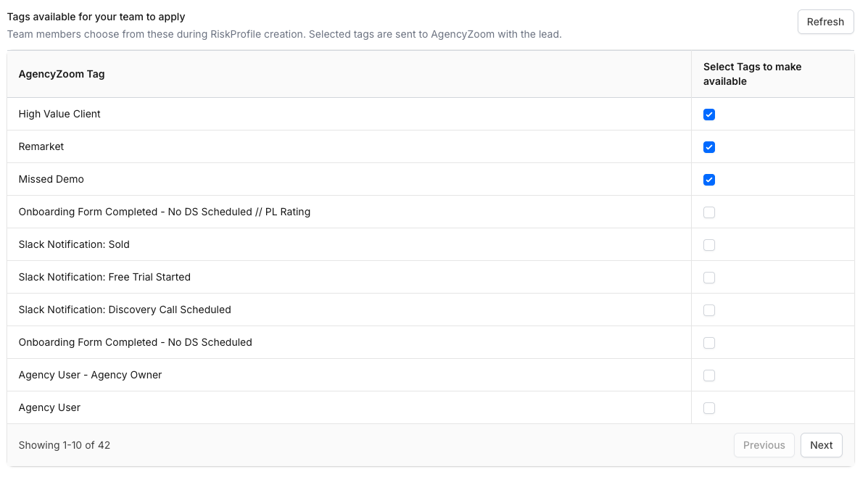Click the Showing 1-10 of 42 text

pos(65,445)
